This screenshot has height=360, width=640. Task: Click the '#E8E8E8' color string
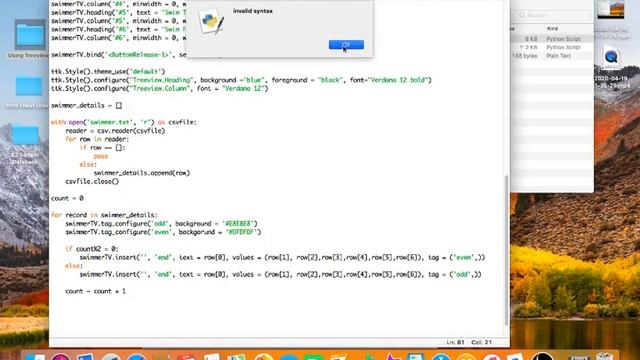click(x=240, y=224)
